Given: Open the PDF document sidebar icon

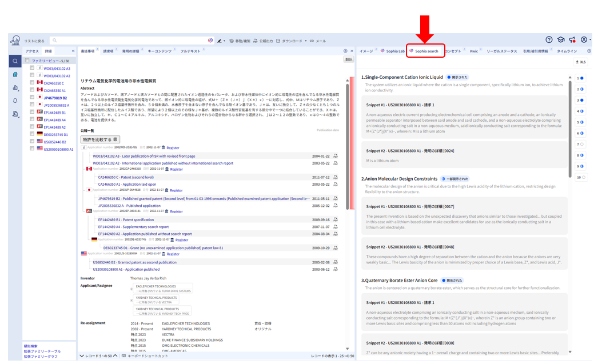Looking at the screenshot, I should (15, 114).
